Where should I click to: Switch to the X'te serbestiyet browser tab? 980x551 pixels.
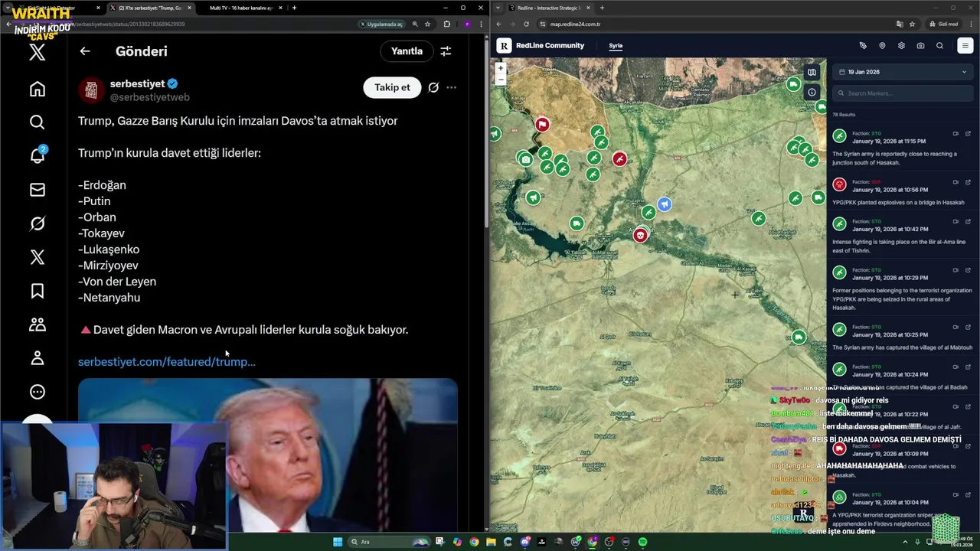coord(149,8)
